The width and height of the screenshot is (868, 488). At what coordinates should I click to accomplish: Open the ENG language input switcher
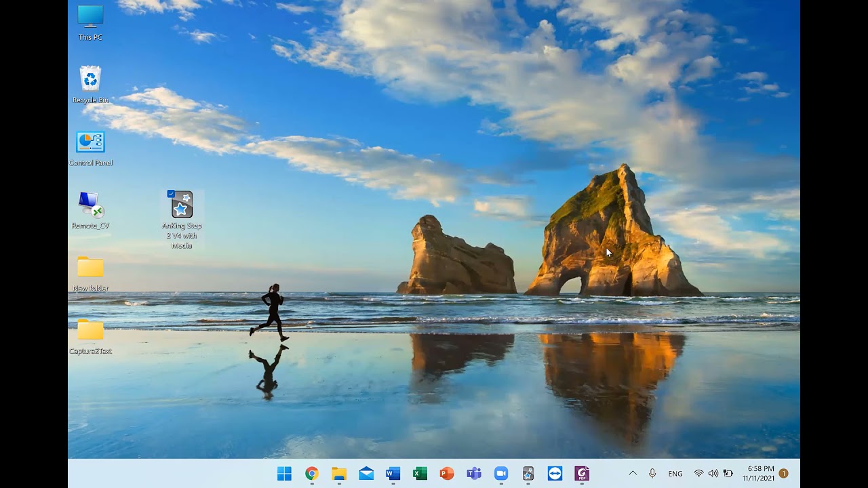point(675,474)
